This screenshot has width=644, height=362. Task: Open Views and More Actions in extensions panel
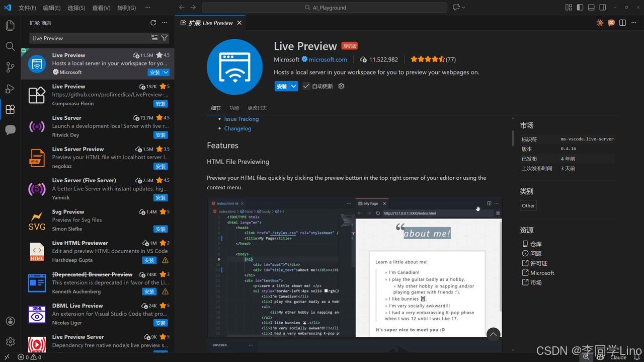(x=165, y=23)
